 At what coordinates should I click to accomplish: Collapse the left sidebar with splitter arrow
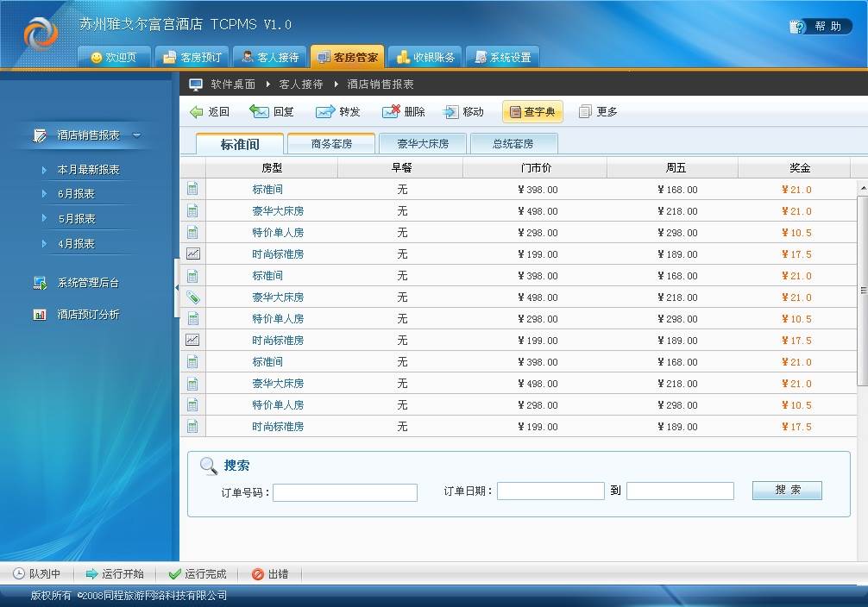[177, 288]
